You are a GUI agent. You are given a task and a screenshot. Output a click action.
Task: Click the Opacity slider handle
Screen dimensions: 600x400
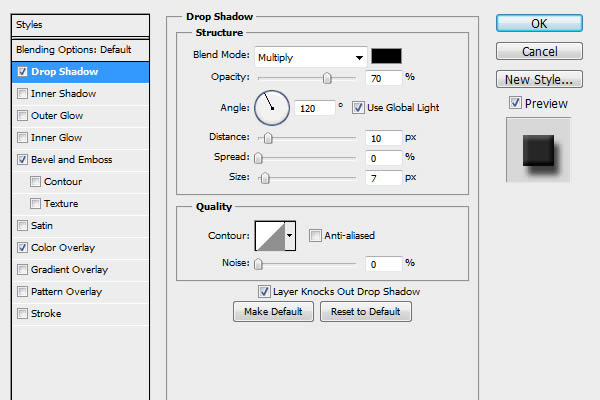[326, 77]
